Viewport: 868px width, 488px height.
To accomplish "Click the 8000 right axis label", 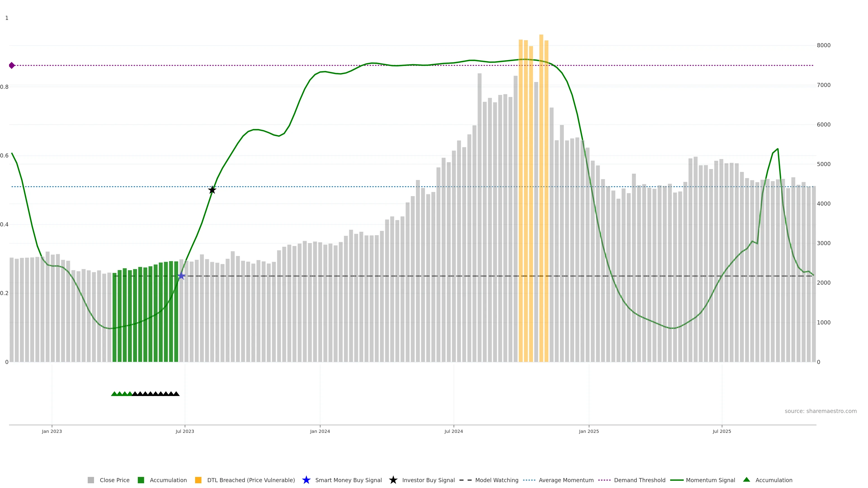I will click(x=823, y=45).
